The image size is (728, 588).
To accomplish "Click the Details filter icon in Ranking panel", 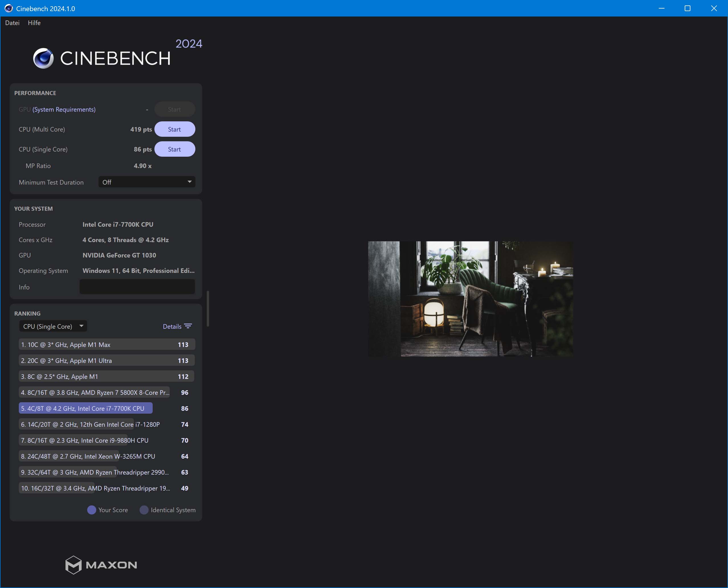I will point(188,326).
